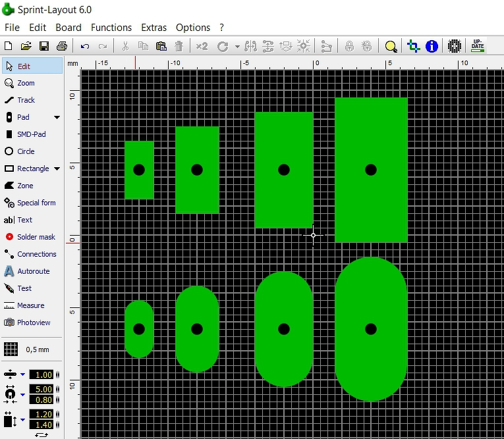Open the File menu
The height and width of the screenshot is (439, 504).
pos(13,28)
